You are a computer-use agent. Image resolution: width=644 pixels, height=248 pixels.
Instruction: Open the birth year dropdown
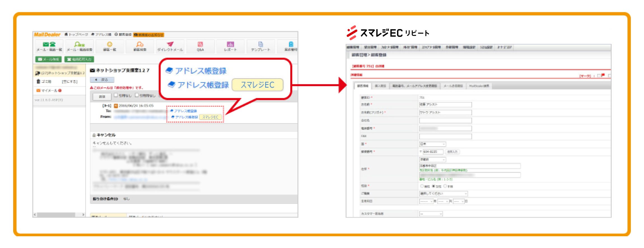click(x=426, y=201)
